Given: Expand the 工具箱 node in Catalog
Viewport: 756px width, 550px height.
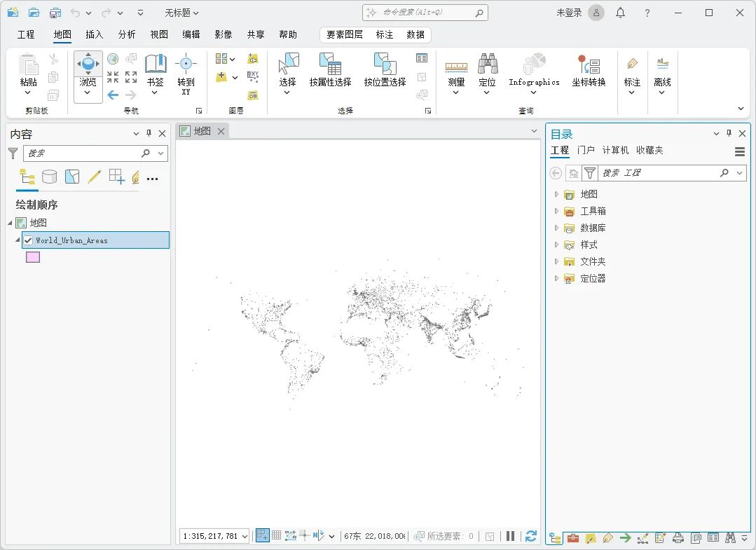Looking at the screenshot, I should [x=556, y=211].
